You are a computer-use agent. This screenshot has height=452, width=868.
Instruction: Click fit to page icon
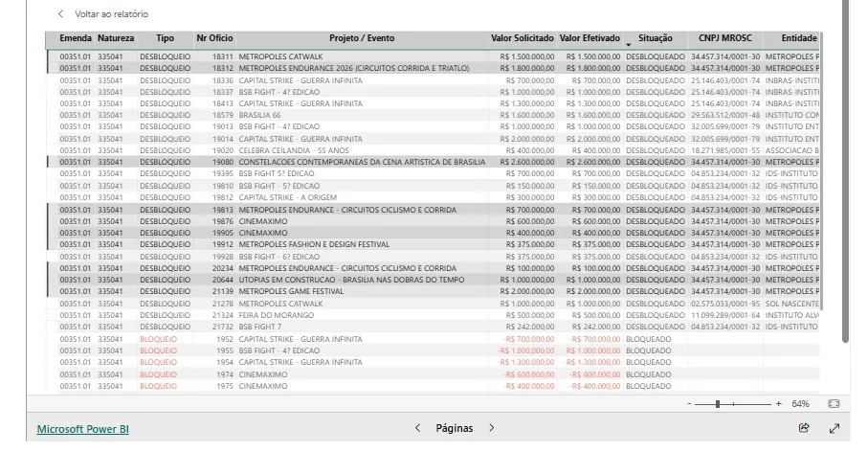(834, 404)
